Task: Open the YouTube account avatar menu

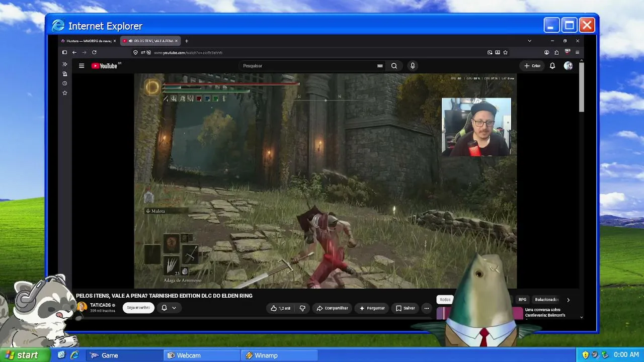Action: pos(568,66)
